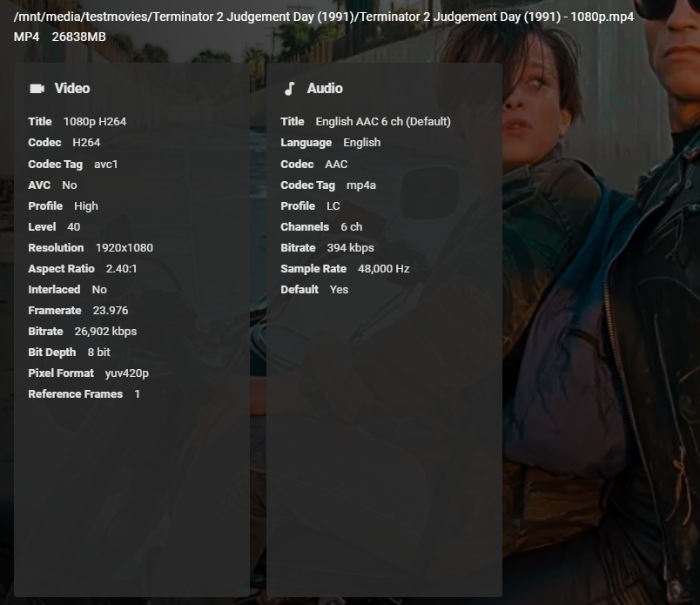This screenshot has height=605, width=700.
Task: Click the Bit Depth label
Action: pyautogui.click(x=52, y=353)
